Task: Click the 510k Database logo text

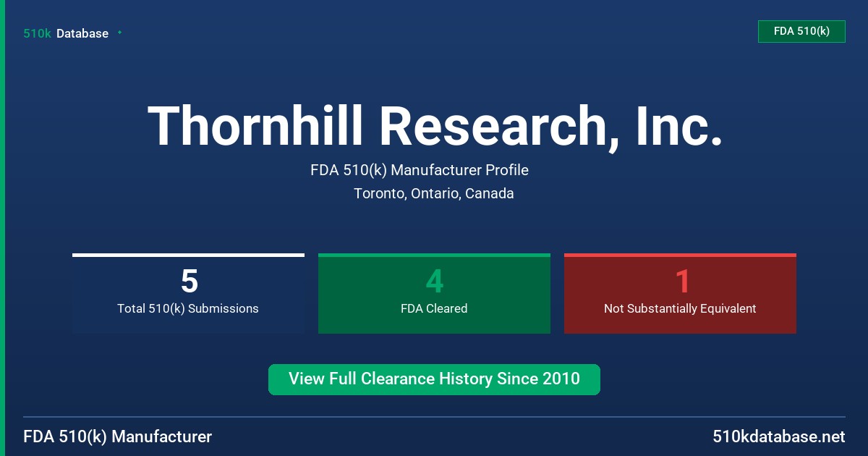Action: pyautogui.click(x=66, y=33)
